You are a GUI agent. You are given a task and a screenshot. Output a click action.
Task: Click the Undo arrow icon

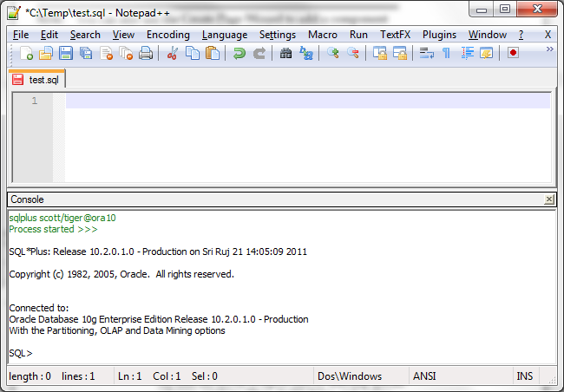(239, 54)
